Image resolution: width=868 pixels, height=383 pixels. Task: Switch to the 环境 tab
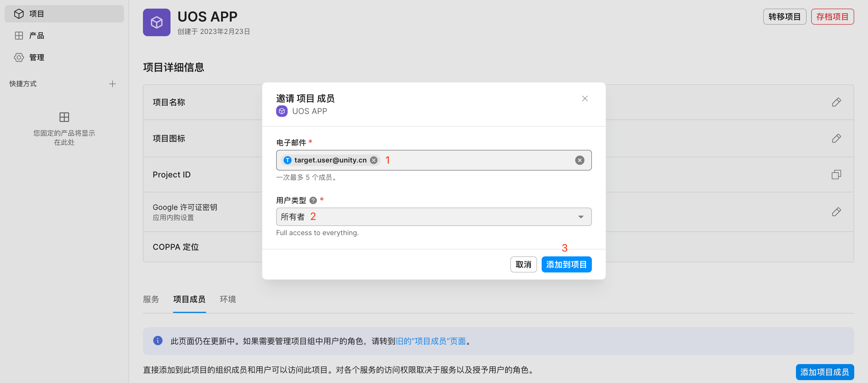[228, 299]
